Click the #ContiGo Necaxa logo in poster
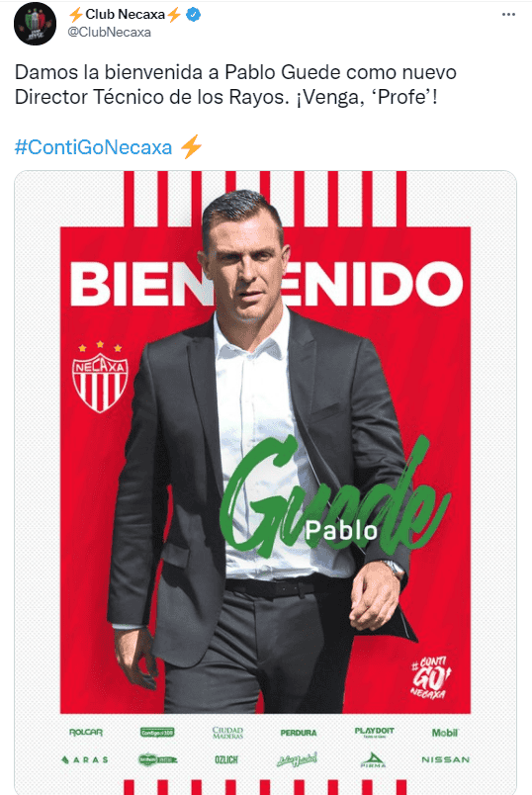The height and width of the screenshot is (795, 532). [430, 678]
